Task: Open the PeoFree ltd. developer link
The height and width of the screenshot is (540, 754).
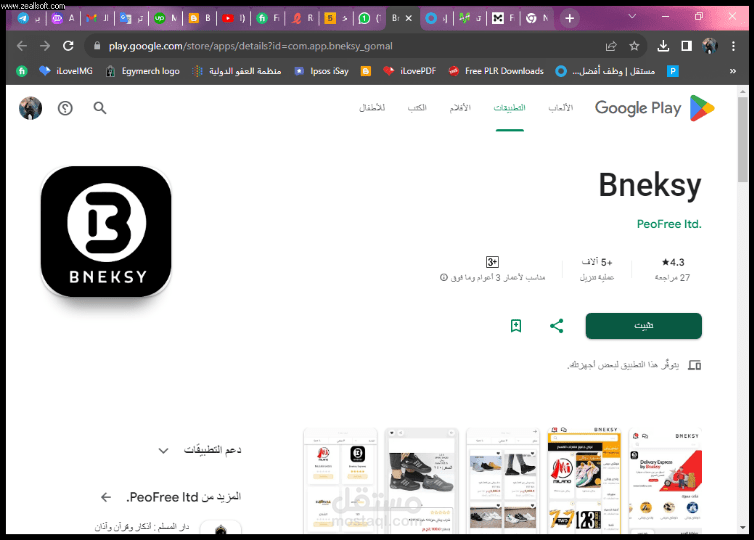Action: coord(669,224)
